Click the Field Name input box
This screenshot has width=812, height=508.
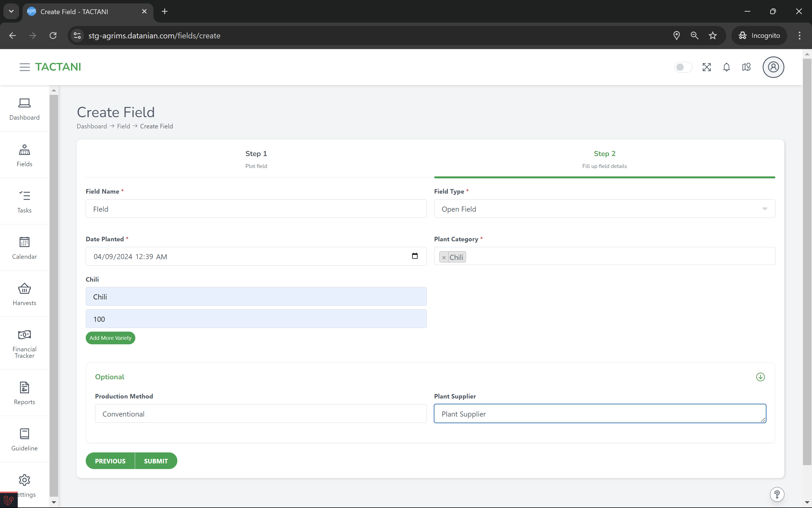click(x=256, y=209)
